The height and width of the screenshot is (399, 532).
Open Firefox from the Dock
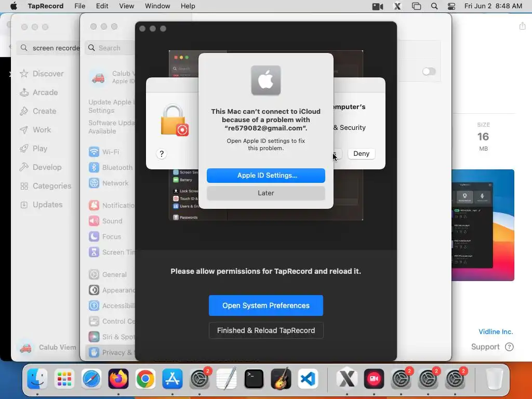tap(118, 379)
